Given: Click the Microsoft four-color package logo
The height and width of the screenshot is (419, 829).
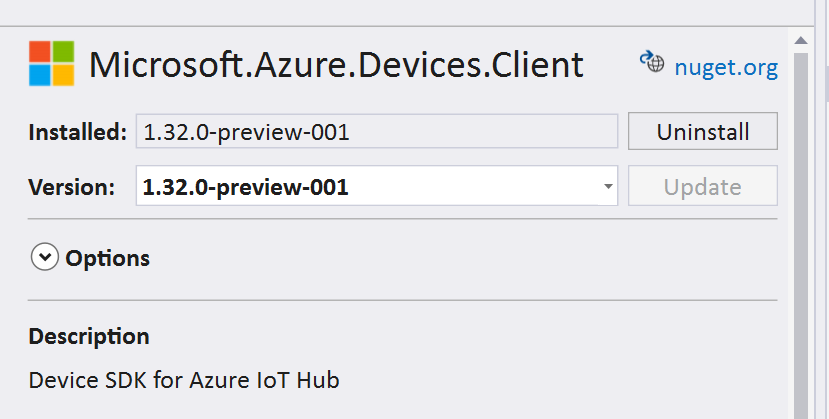Looking at the screenshot, I should pyautogui.click(x=51, y=63).
